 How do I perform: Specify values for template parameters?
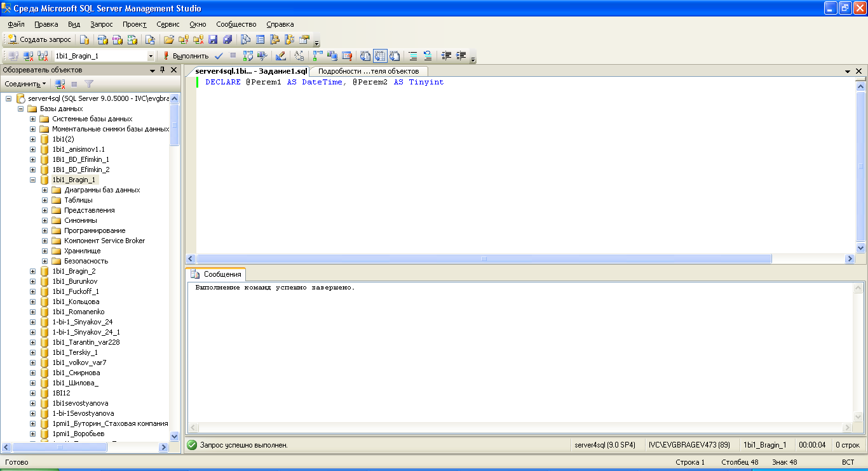pyautogui.click(x=299, y=56)
